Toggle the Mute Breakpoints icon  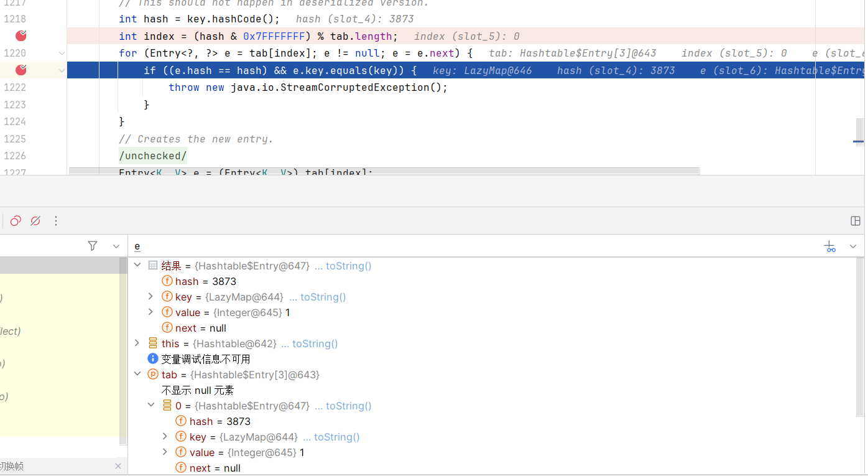[x=35, y=221]
